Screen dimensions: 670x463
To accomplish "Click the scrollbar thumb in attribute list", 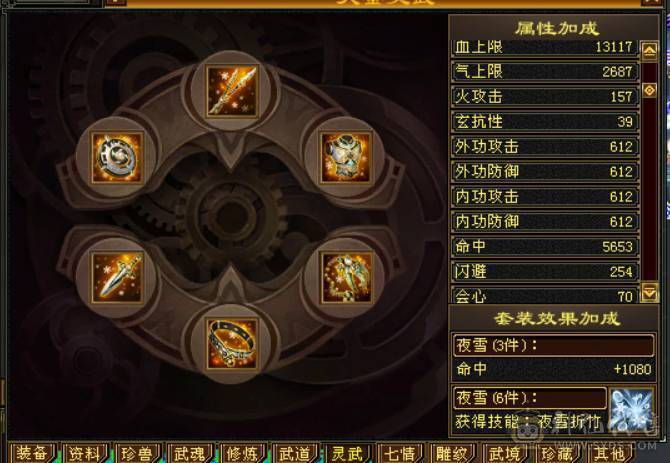I will pyautogui.click(x=649, y=91).
